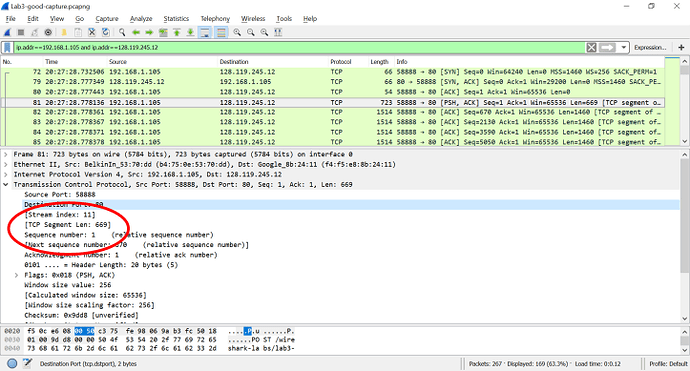Reload the capture file
The image size is (690, 371).
tap(106, 32)
